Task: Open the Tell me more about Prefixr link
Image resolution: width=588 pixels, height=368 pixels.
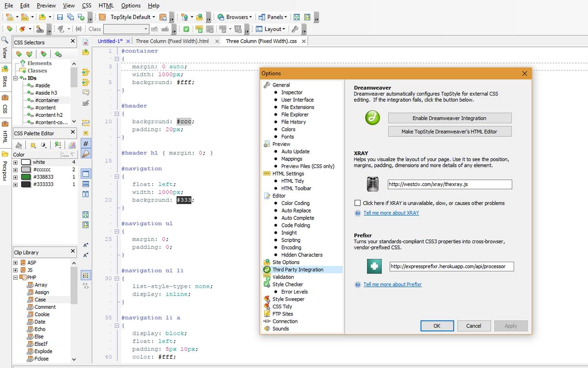Action: click(x=392, y=285)
